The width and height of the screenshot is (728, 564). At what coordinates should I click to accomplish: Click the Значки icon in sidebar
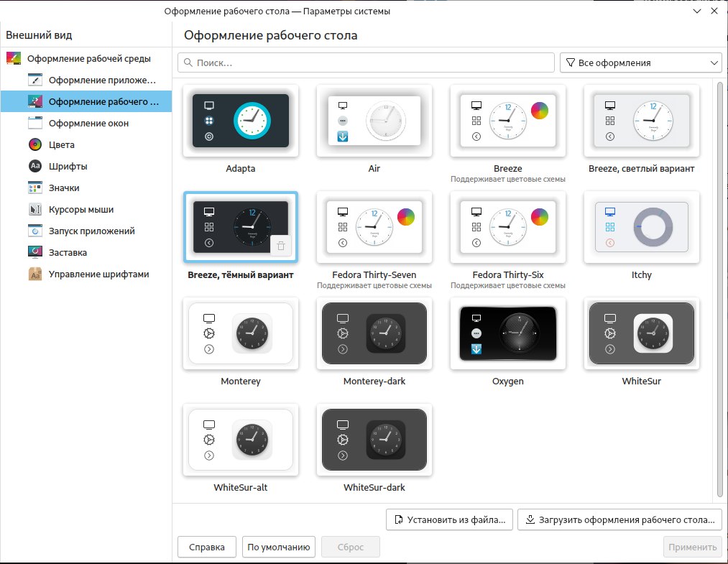coord(34,188)
